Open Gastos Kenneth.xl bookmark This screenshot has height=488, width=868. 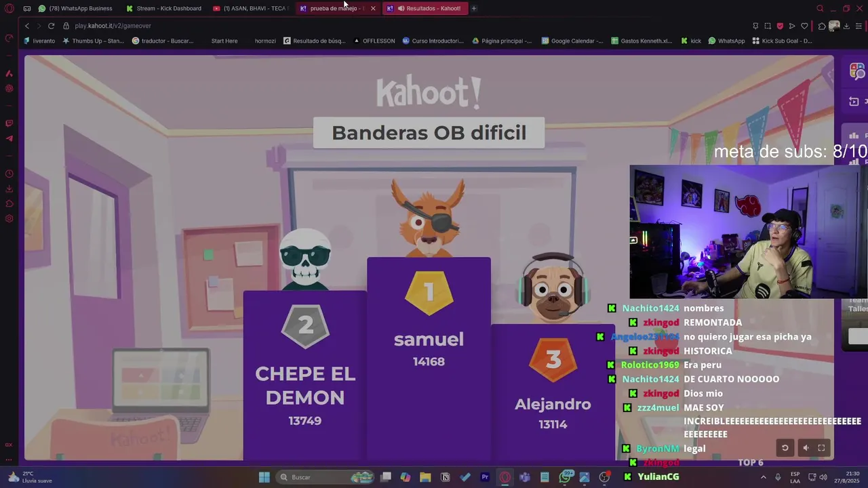coord(642,41)
